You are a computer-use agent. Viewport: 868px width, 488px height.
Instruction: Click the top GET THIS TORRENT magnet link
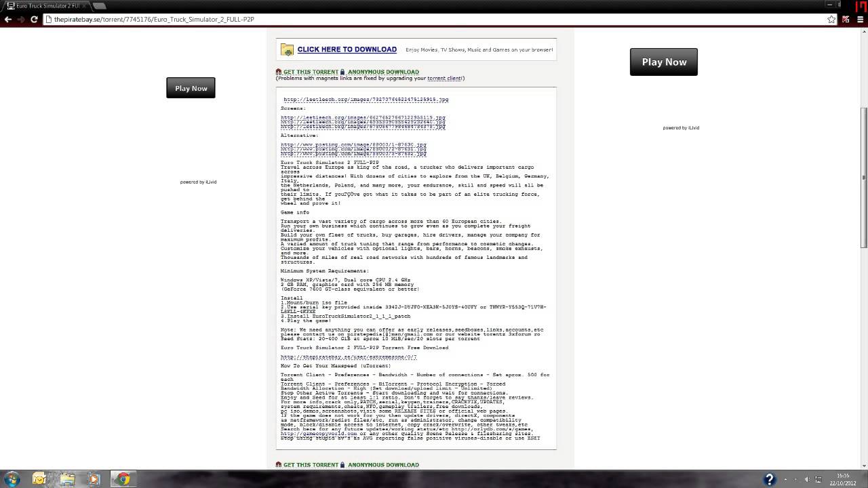click(x=311, y=72)
